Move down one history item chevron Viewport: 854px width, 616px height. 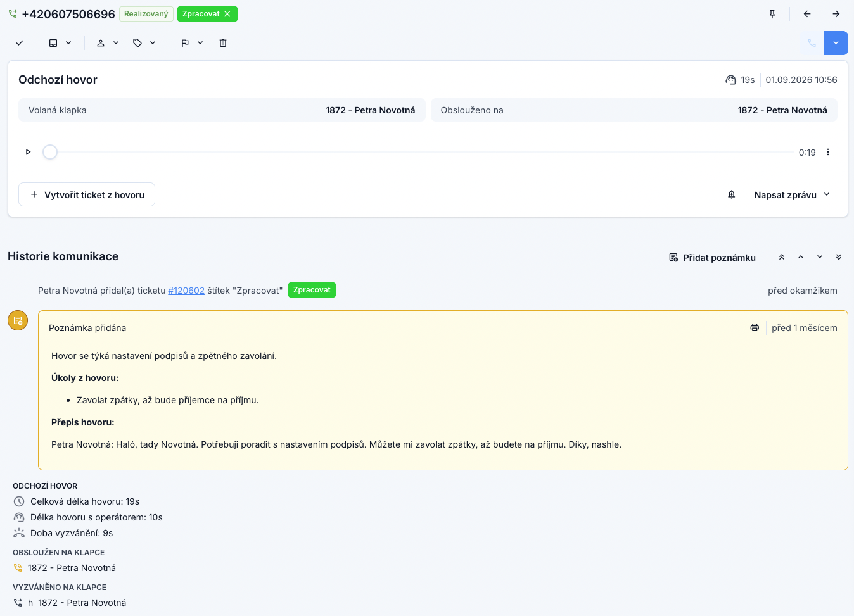click(820, 257)
